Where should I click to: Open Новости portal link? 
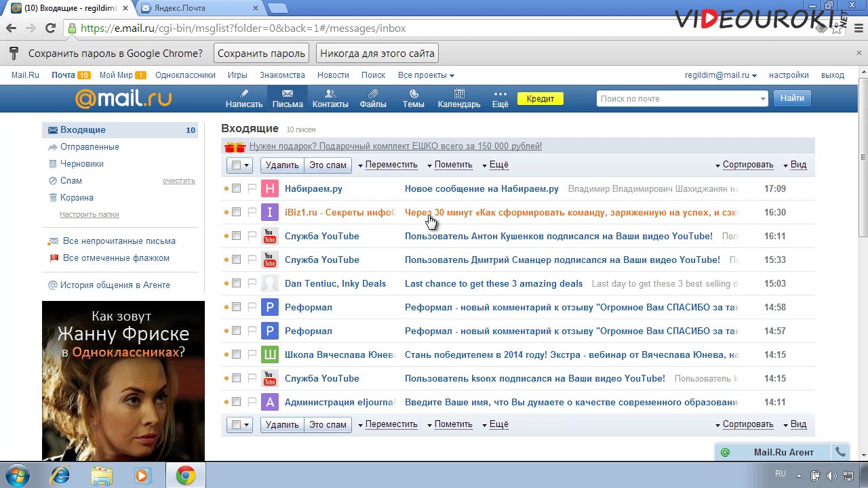coord(333,75)
